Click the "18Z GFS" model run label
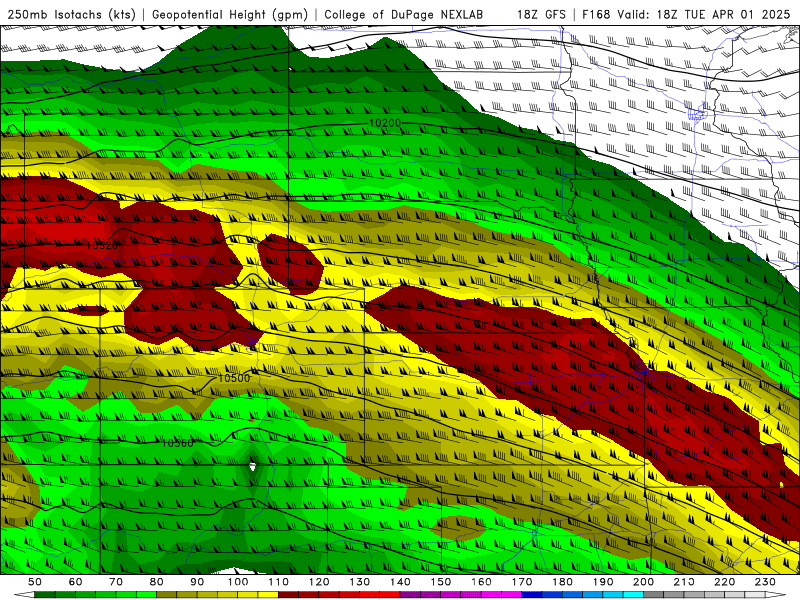Image resolution: width=800 pixels, height=600 pixels. [x=541, y=15]
